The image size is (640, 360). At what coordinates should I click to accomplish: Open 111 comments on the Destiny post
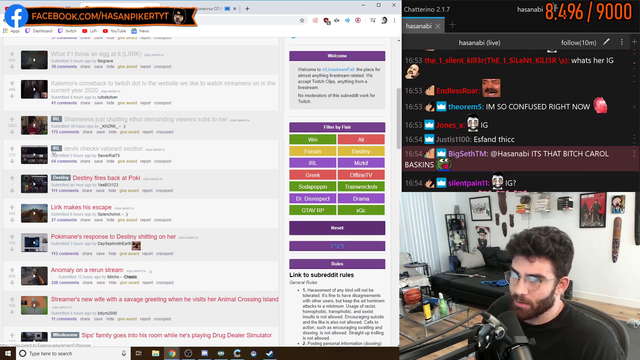[65, 191]
